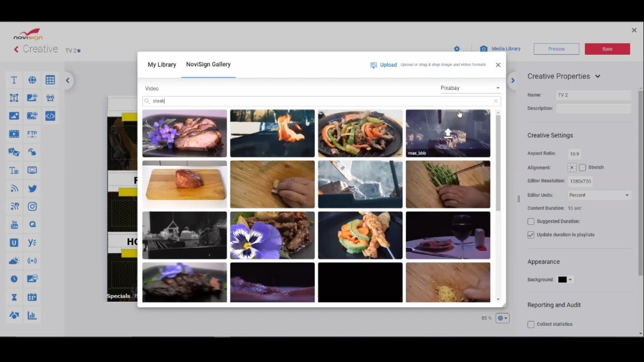This screenshot has width=644, height=362.
Task: Expand the Creative Properties chevron
Action: [x=598, y=76]
